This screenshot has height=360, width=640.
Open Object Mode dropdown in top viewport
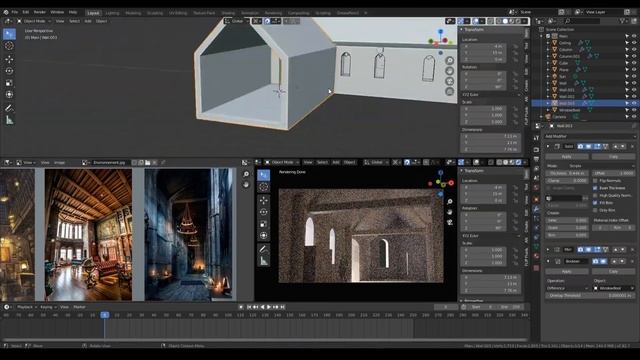click(x=34, y=21)
